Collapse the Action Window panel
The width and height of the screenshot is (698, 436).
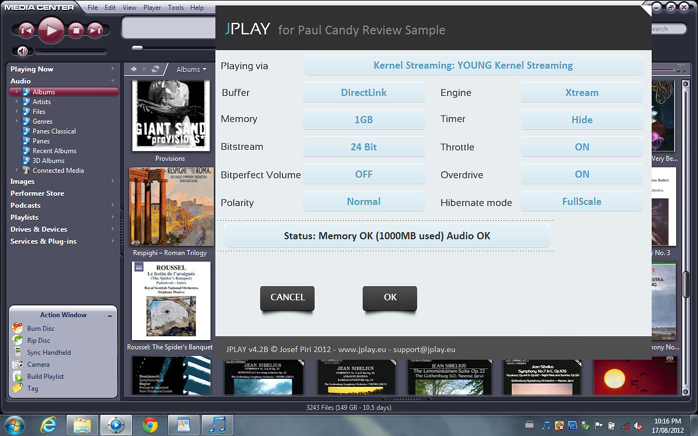[110, 315]
